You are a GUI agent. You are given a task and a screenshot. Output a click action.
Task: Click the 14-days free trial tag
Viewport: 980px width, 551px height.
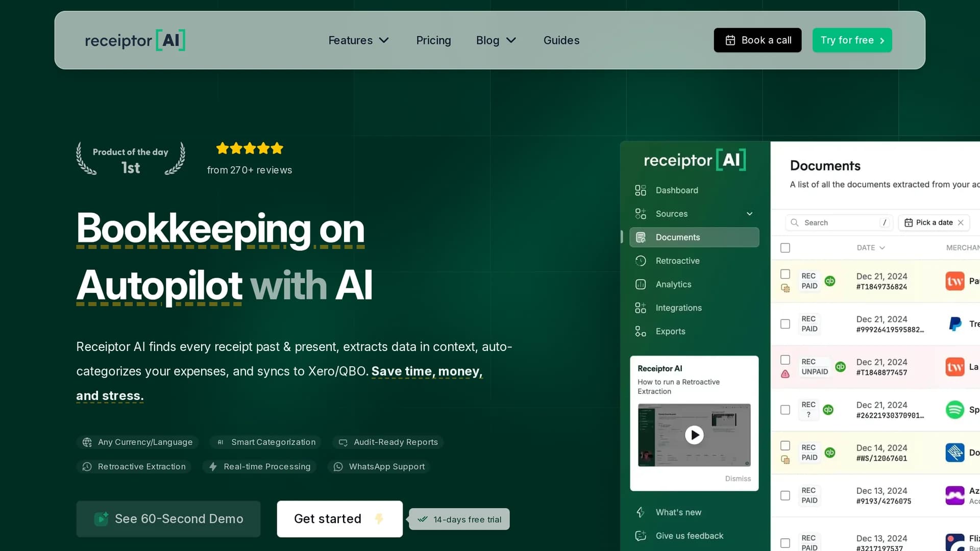tap(459, 519)
